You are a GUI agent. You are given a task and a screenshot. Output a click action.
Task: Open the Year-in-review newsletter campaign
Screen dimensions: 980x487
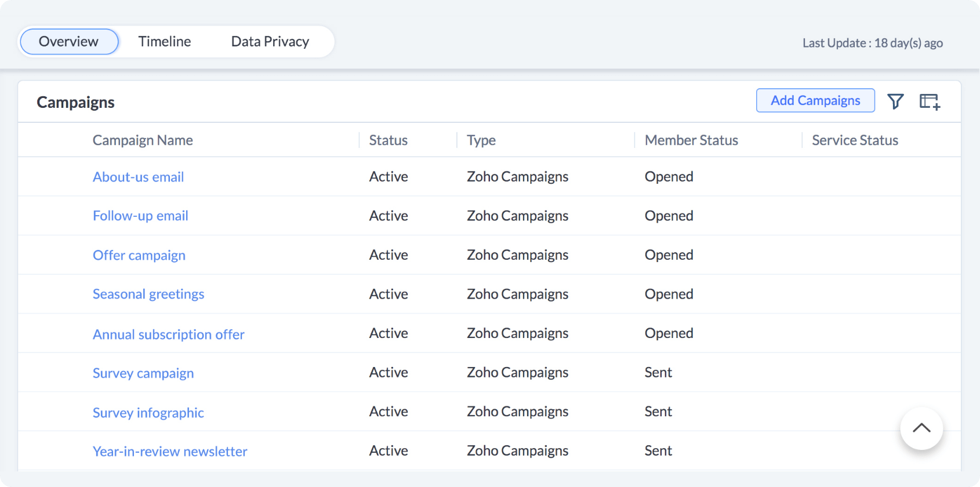point(169,451)
